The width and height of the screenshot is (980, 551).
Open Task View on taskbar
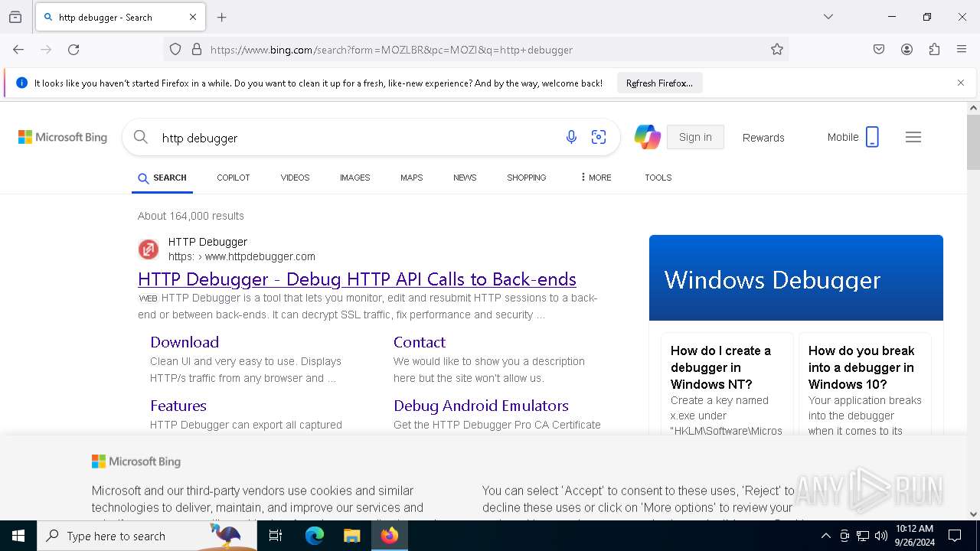[x=276, y=536]
